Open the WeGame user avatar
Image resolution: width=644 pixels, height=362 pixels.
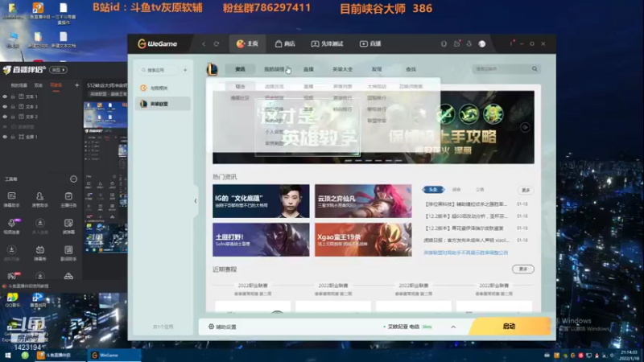pos(482,43)
